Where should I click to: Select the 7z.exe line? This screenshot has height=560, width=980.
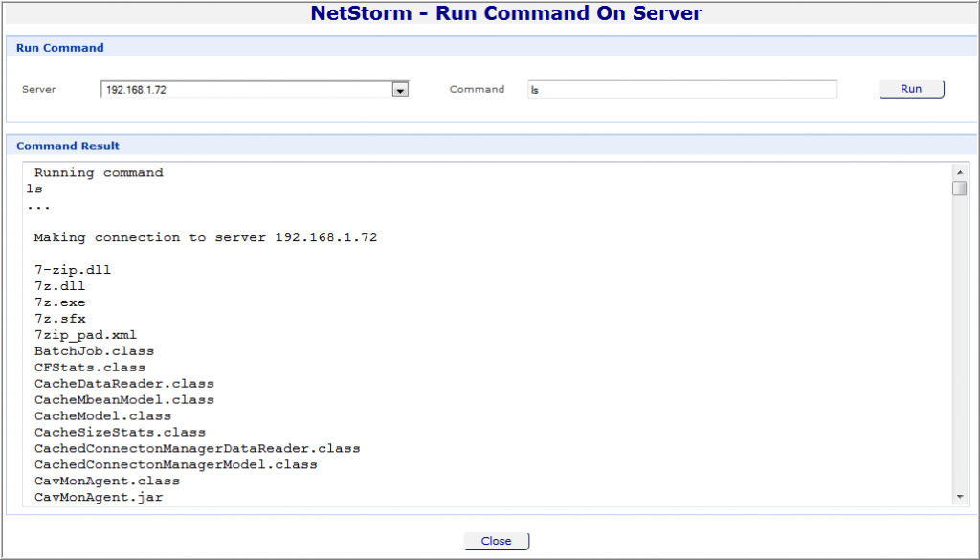point(60,302)
